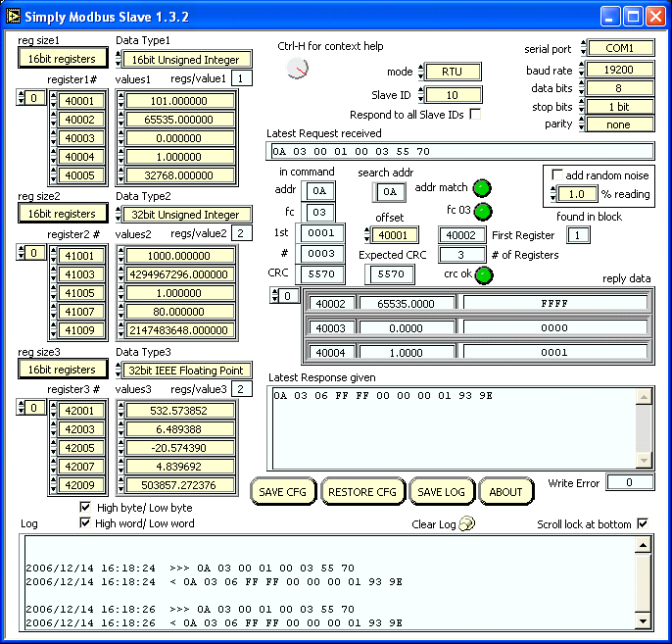Click Latest Response scrollbar down arrow

coord(644,461)
